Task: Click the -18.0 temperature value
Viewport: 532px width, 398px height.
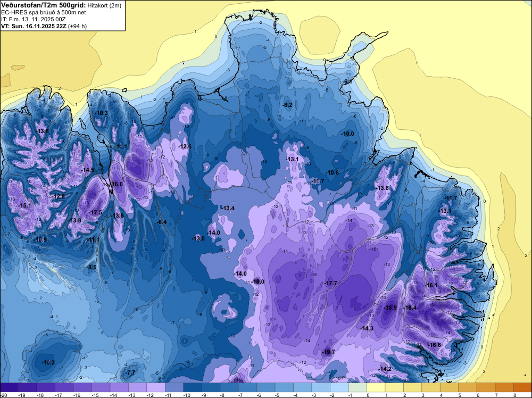Action: point(258,281)
